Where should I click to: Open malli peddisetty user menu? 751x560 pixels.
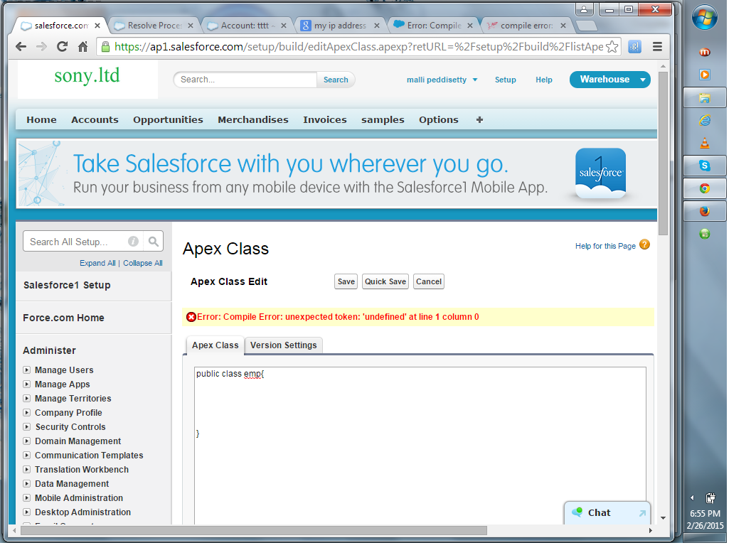point(442,80)
